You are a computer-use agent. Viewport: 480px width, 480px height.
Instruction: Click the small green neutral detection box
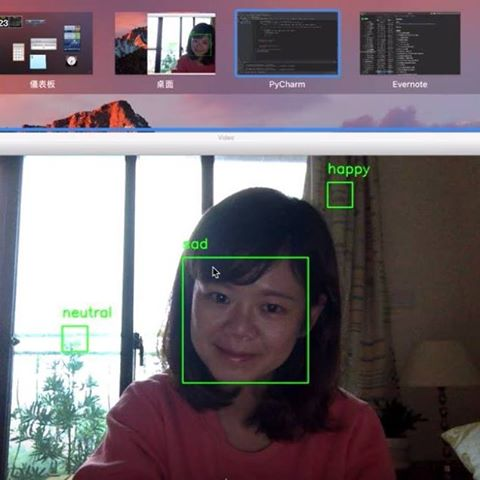75,339
